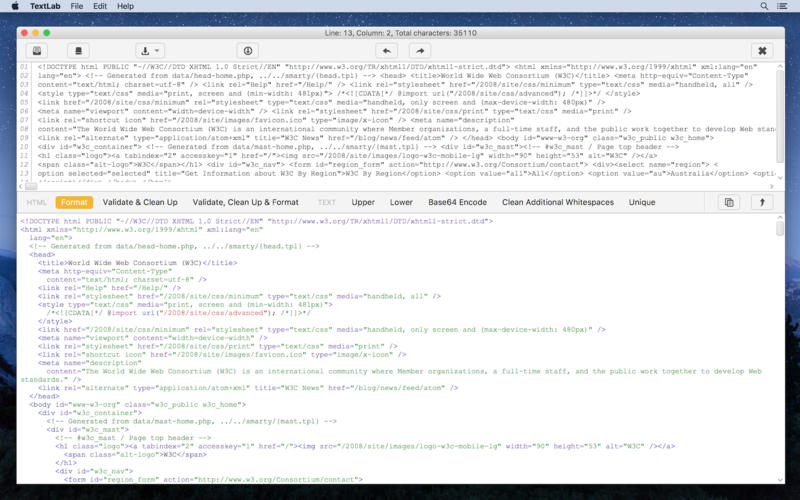The width and height of the screenshot is (800, 500).
Task: Click the 'Line: 13, Column: 2' status title
Action: (401, 33)
